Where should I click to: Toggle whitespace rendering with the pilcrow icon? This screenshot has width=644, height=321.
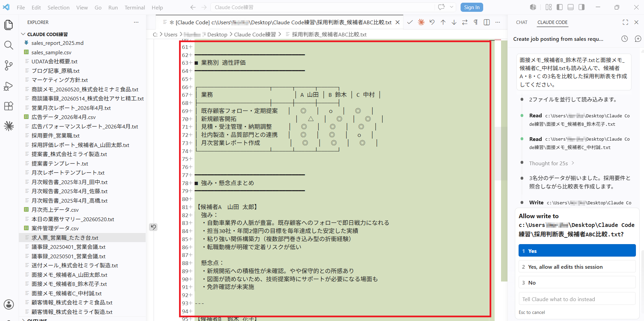[x=476, y=22]
